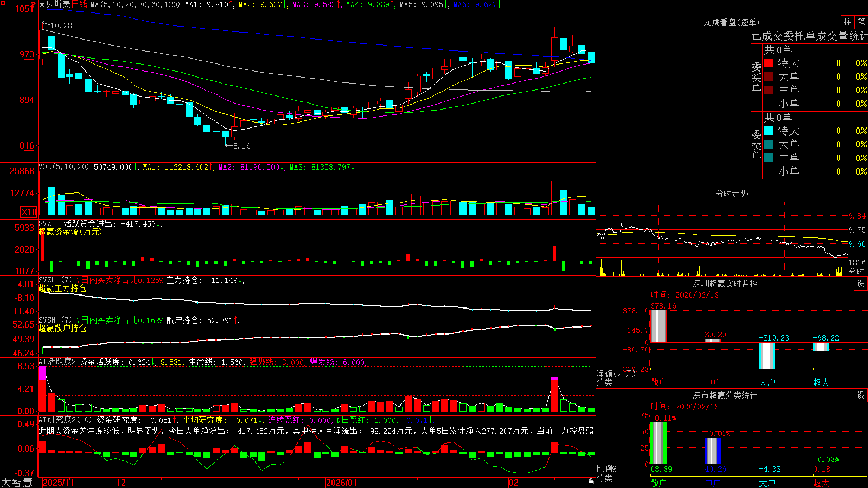Click the 散户持仓: 52.391 value

coord(203,320)
